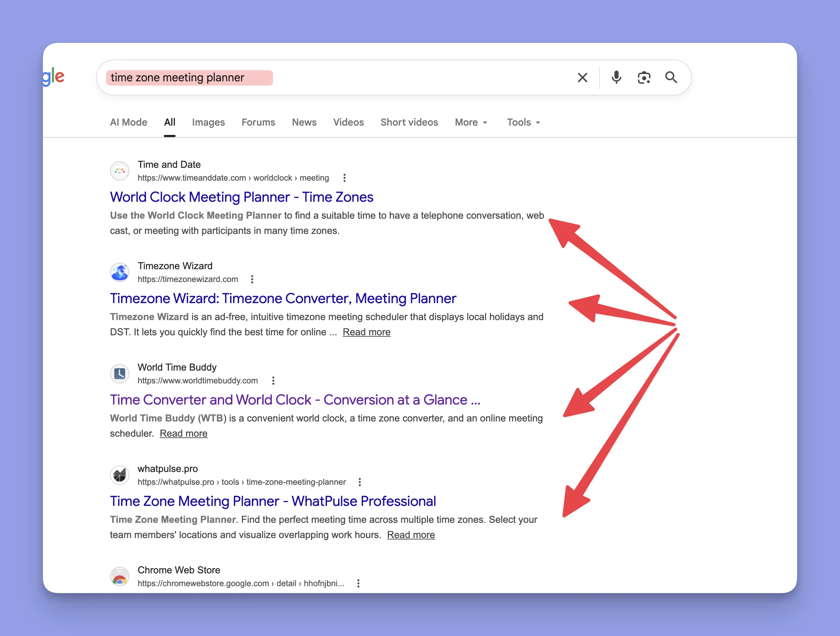Open three-dot menu for Timezone Wizard result
Viewport: 840px width, 636px height.
[x=252, y=279]
